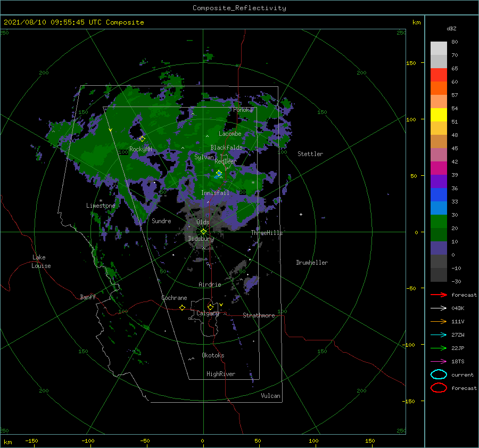The height and width of the screenshot is (448, 479).
Task: Select the 80 dBZ light grey swatch
Action: 439,48
